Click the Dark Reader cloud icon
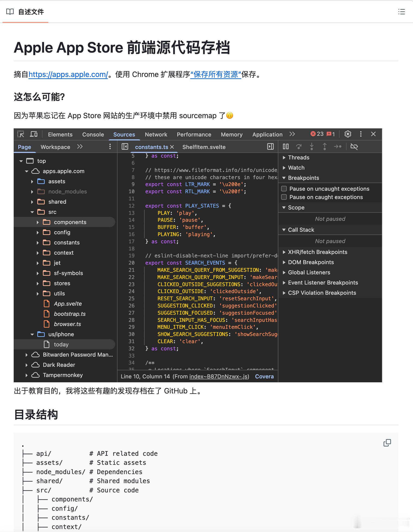 click(35, 365)
